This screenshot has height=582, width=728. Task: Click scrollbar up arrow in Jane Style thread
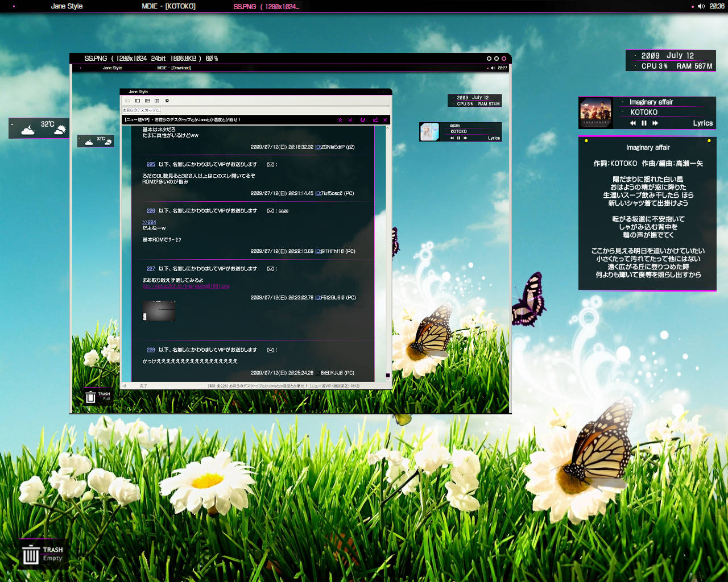(388, 128)
